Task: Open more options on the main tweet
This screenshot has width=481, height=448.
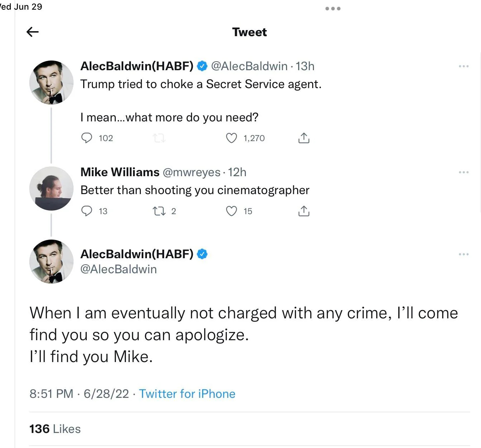Action: [x=463, y=254]
